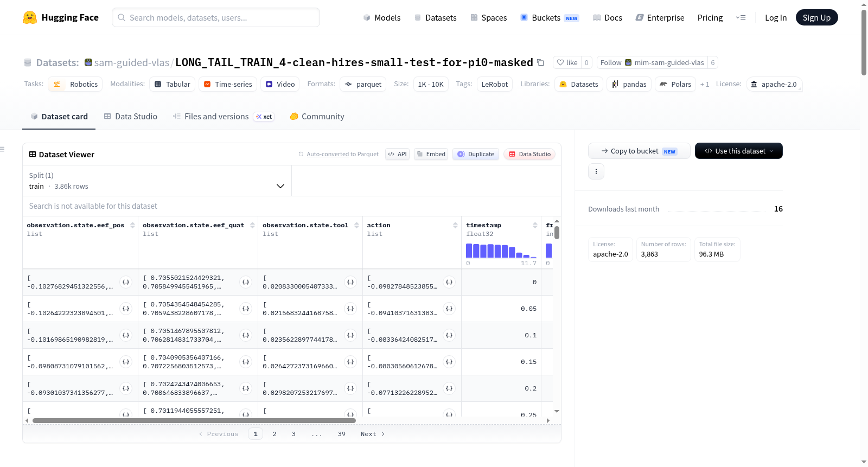The height and width of the screenshot is (467, 868).
Task: Expand JSON of first action cell
Action: [449, 282]
